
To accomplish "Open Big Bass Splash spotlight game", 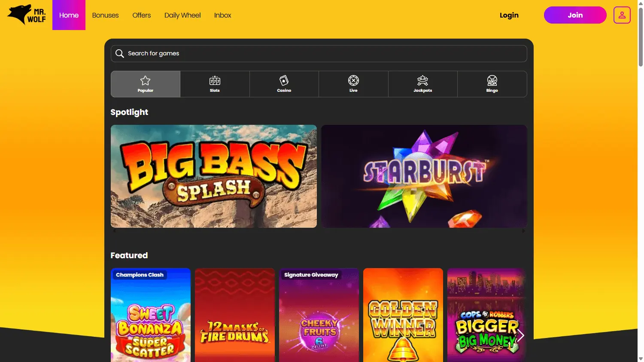I will pos(214,176).
